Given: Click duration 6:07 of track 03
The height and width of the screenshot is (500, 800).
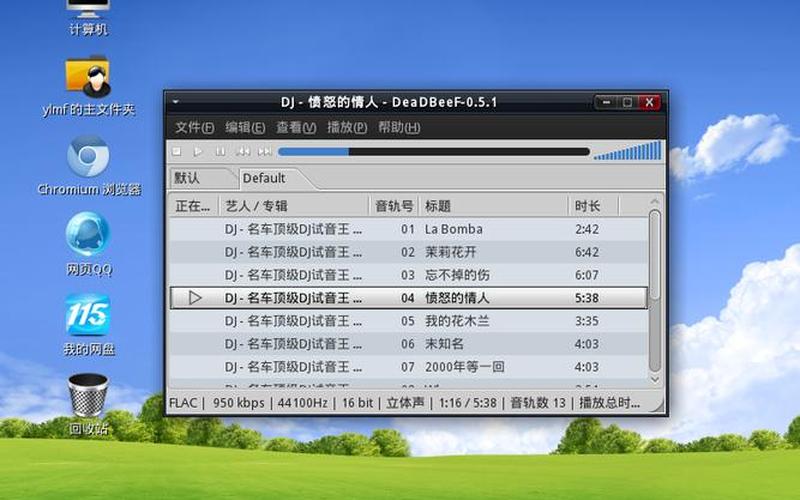Looking at the screenshot, I should (587, 275).
